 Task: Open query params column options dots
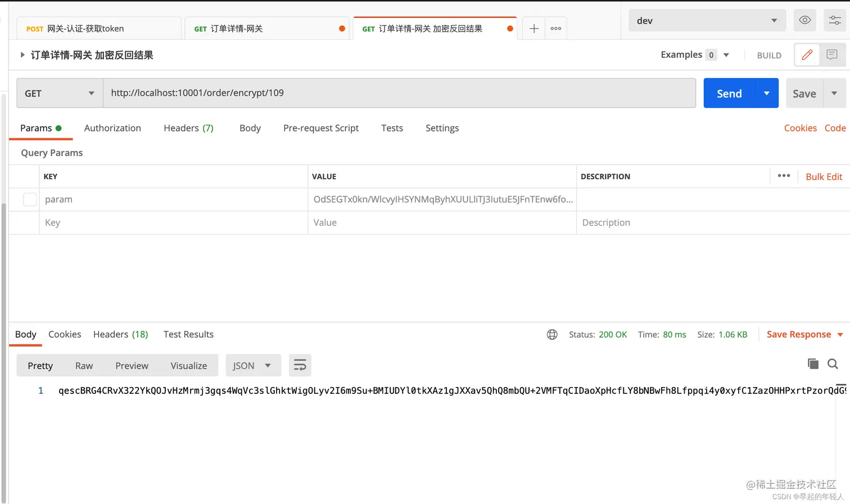coord(784,176)
